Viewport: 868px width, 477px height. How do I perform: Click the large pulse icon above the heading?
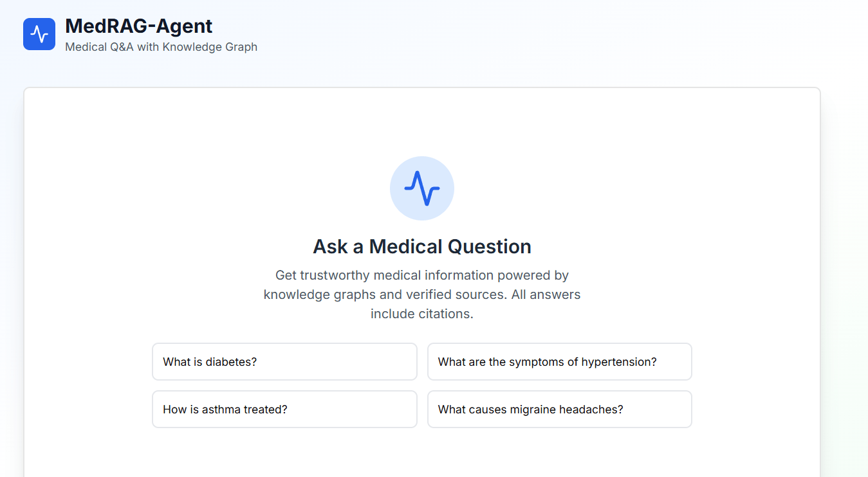(x=422, y=188)
